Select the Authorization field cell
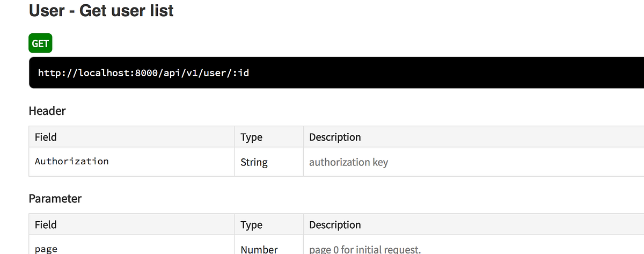 [x=72, y=161]
